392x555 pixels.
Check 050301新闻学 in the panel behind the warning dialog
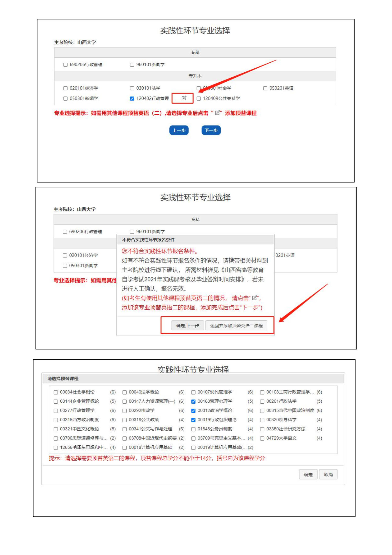tap(65, 266)
